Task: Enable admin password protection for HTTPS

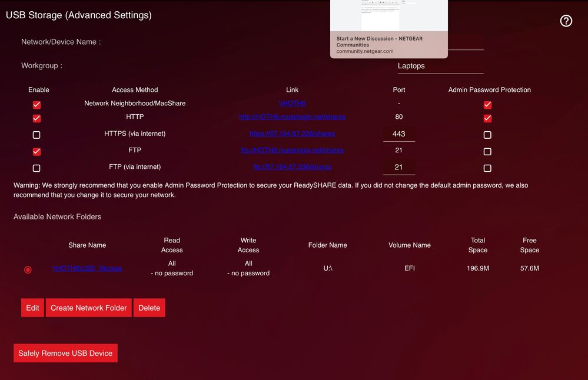Action: (487, 135)
